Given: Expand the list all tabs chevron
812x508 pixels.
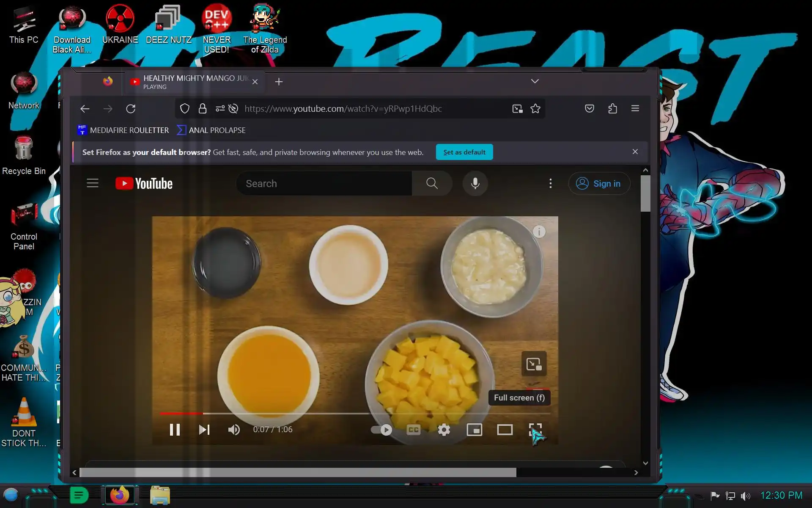Looking at the screenshot, I should (x=535, y=81).
